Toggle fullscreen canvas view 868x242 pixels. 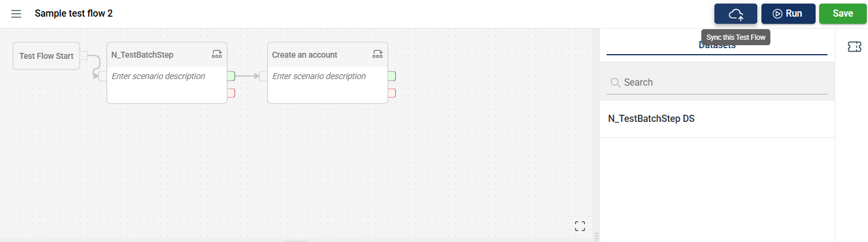point(580,226)
